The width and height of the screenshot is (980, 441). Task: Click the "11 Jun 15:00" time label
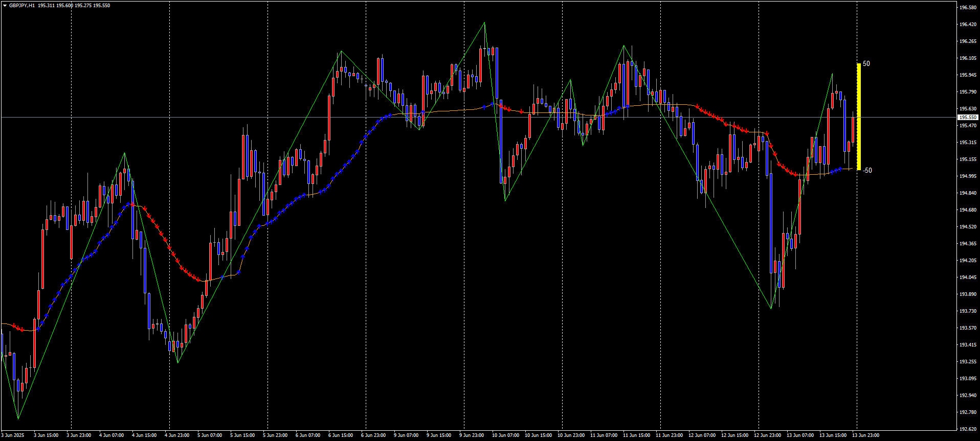coord(636,435)
